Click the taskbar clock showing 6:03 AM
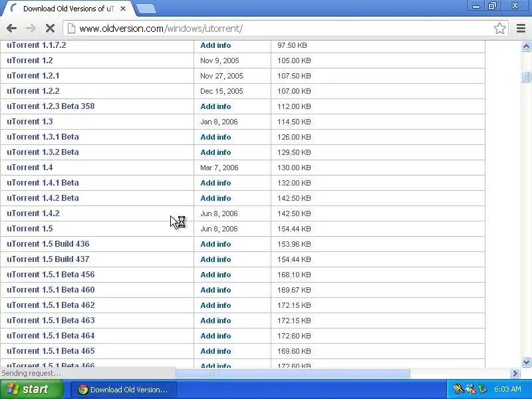 (x=507, y=389)
